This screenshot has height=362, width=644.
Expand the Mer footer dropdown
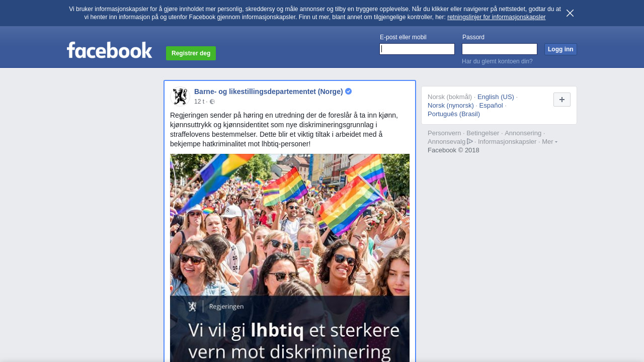point(549,142)
